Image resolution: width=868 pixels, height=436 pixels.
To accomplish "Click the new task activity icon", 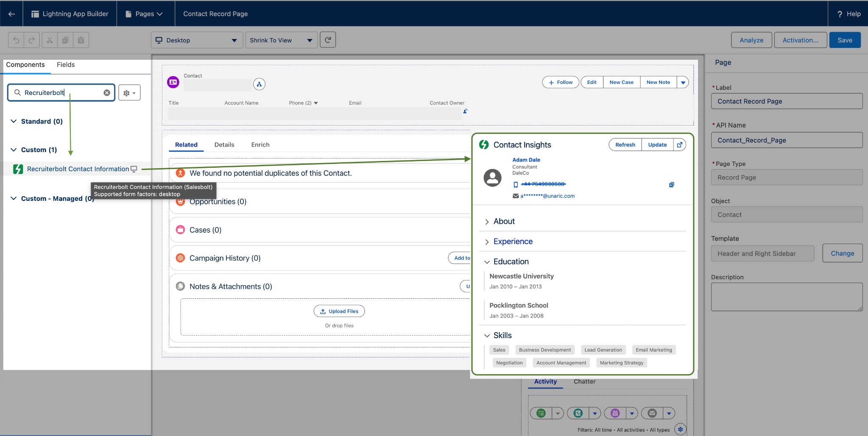I will coord(541,413).
